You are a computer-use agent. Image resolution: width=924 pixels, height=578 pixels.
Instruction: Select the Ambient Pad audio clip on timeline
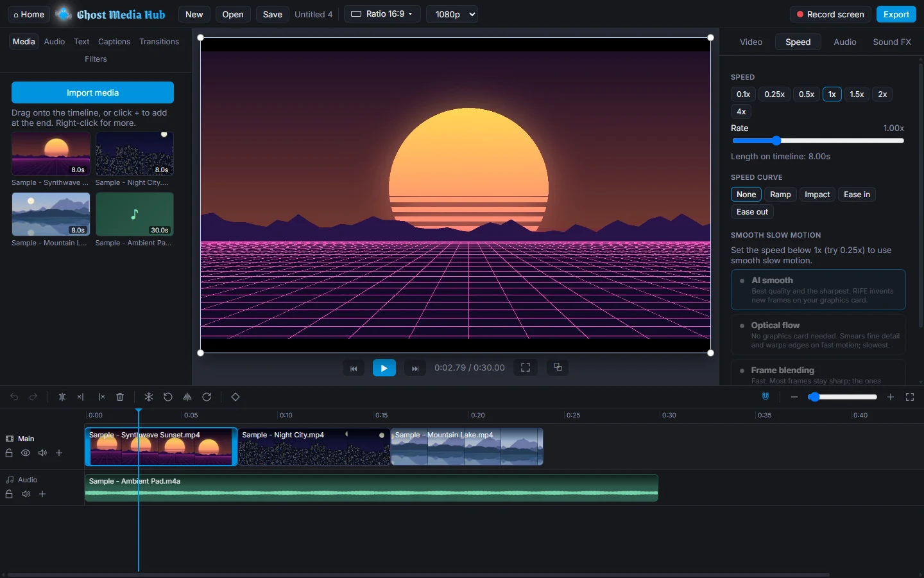coord(372,487)
